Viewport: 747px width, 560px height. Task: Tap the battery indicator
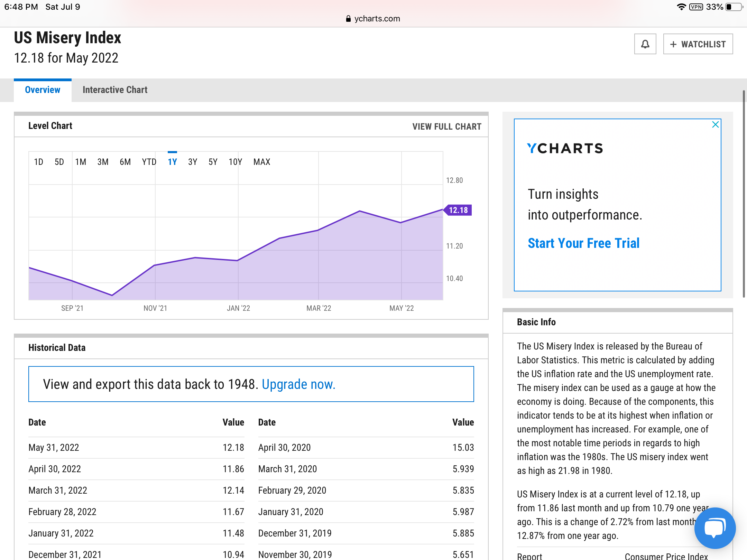(x=734, y=7)
